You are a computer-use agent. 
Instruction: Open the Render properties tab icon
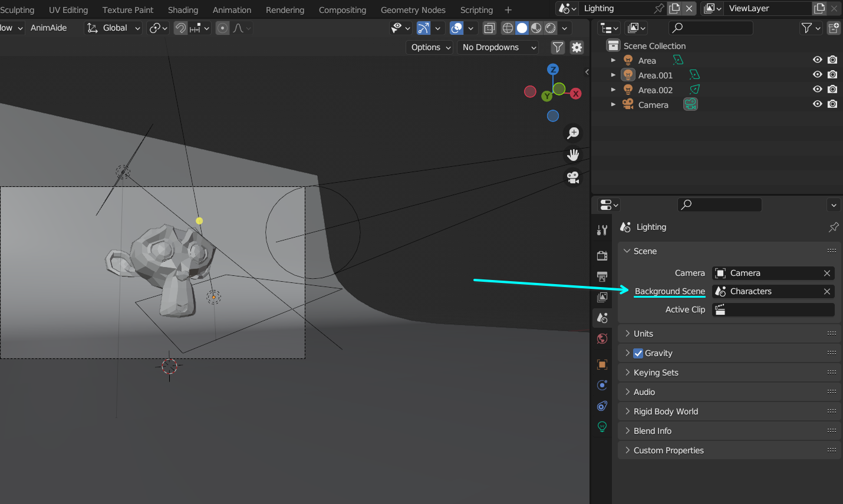tap(602, 256)
